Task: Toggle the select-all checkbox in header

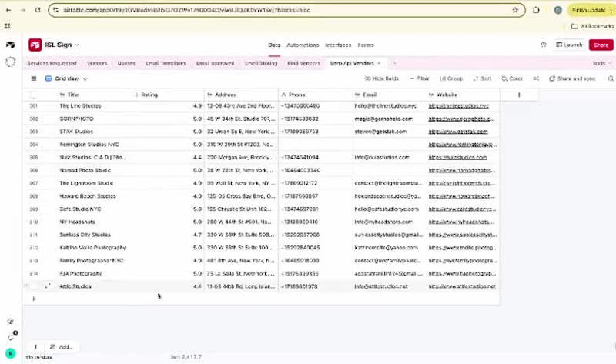Action: coord(33,95)
